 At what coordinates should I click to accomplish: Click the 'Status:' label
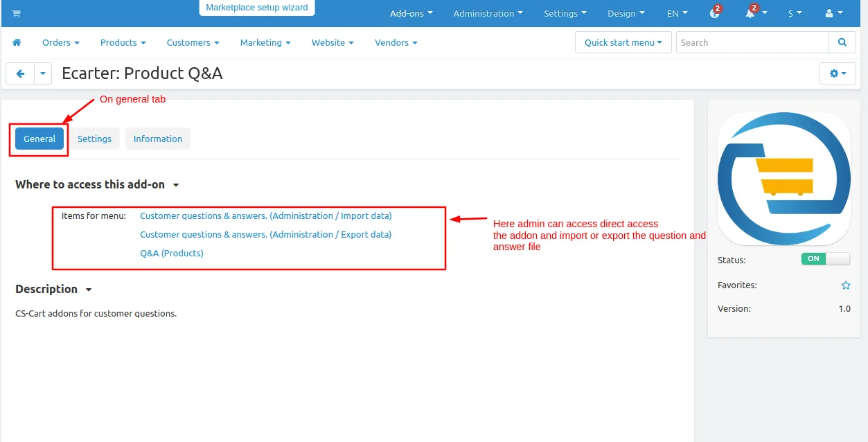click(x=732, y=260)
